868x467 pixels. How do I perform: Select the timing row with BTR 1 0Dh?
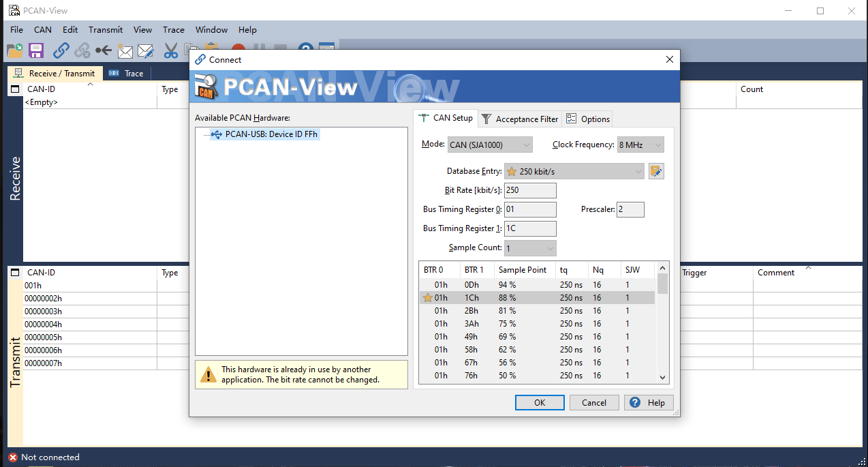pyautogui.click(x=537, y=285)
